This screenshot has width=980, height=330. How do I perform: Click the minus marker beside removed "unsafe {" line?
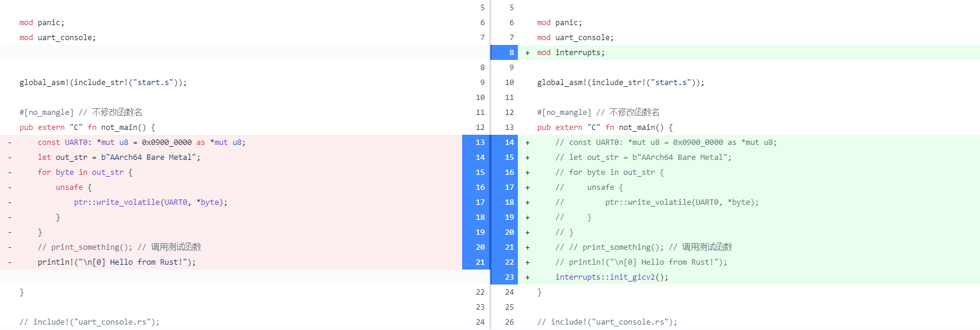(10, 187)
